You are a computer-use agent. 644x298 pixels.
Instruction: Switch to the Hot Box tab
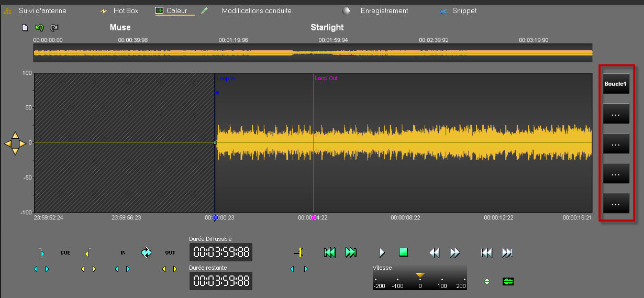126,11
